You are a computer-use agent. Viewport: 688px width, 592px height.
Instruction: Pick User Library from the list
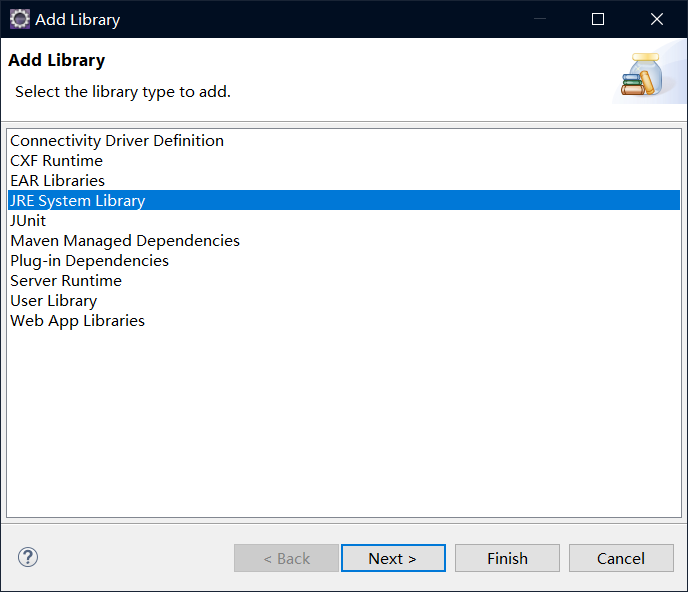[x=53, y=301]
